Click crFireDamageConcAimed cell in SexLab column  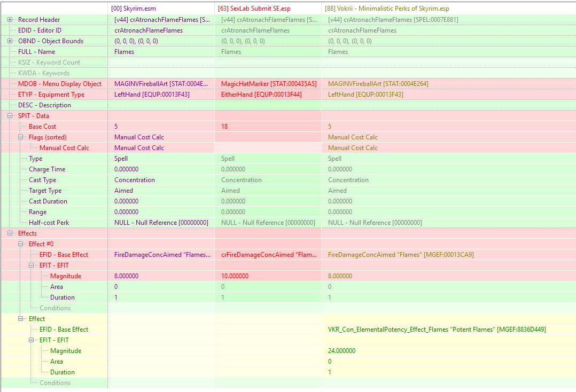click(269, 254)
